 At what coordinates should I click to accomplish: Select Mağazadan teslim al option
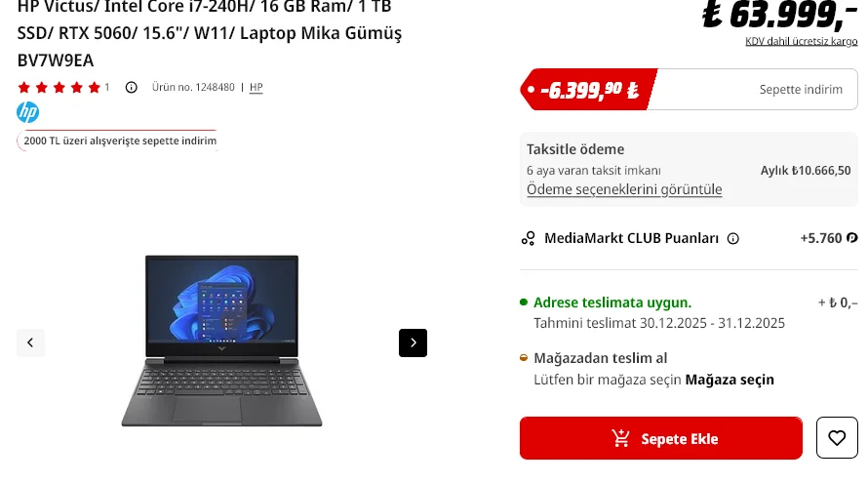[x=600, y=358]
